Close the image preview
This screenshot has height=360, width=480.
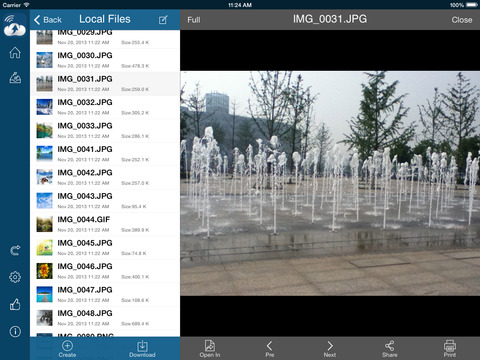point(462,20)
